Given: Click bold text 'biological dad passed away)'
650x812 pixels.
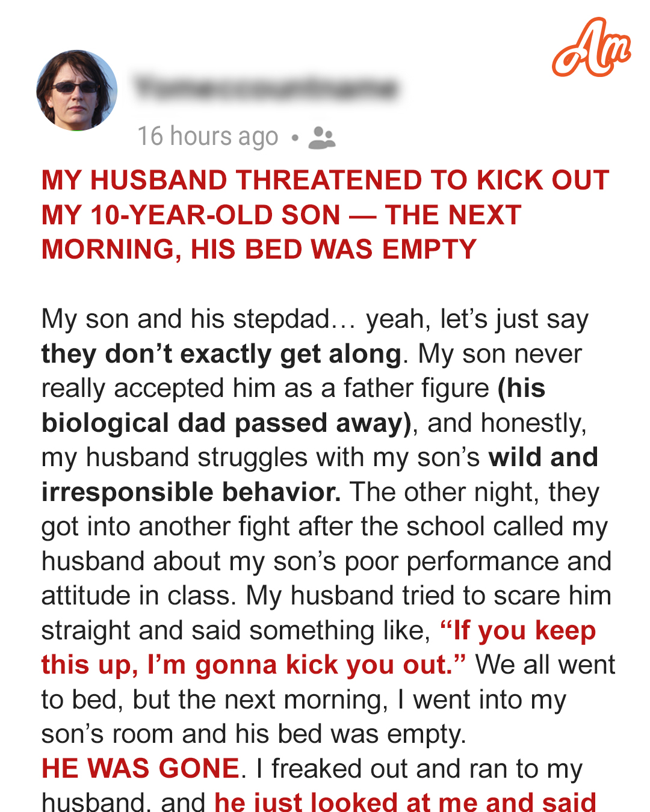Looking at the screenshot, I should coord(226,423).
